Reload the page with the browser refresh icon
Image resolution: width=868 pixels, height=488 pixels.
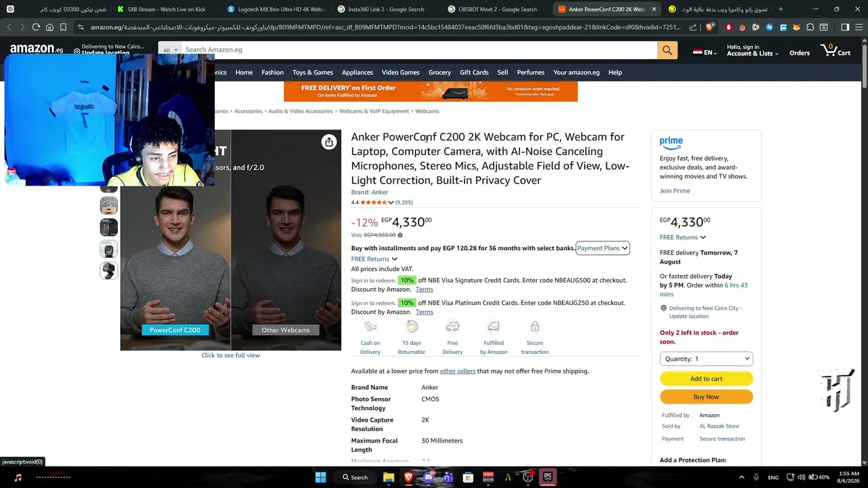36,27
